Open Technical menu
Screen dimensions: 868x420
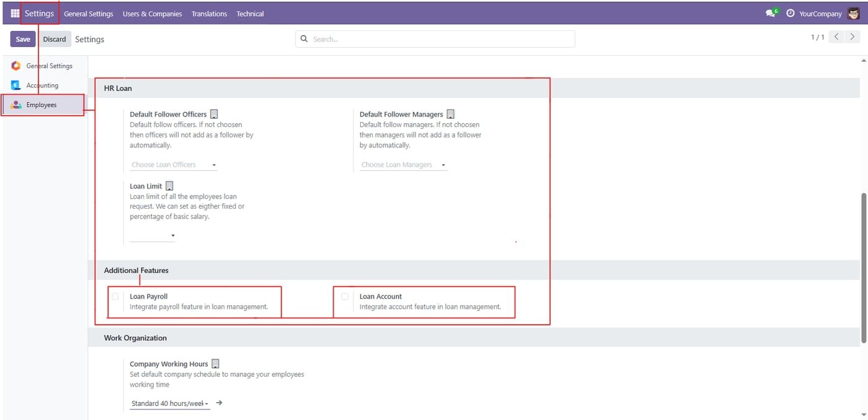pos(250,14)
